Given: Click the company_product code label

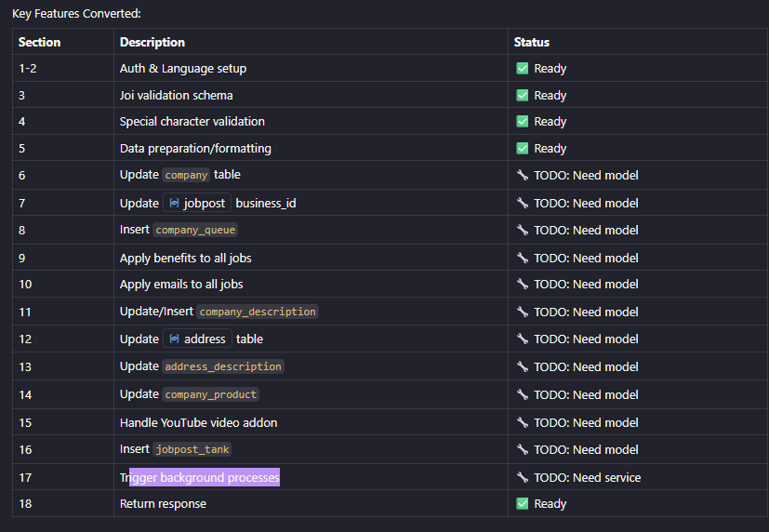Looking at the screenshot, I should [210, 394].
